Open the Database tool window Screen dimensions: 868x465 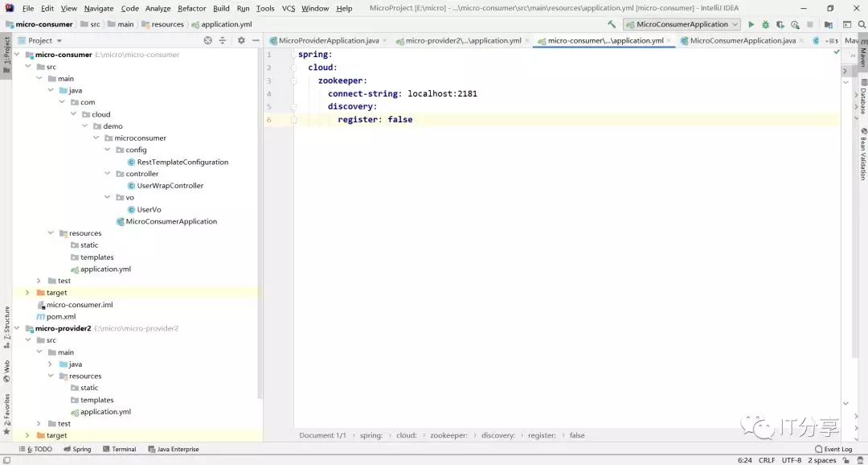pyautogui.click(x=862, y=96)
